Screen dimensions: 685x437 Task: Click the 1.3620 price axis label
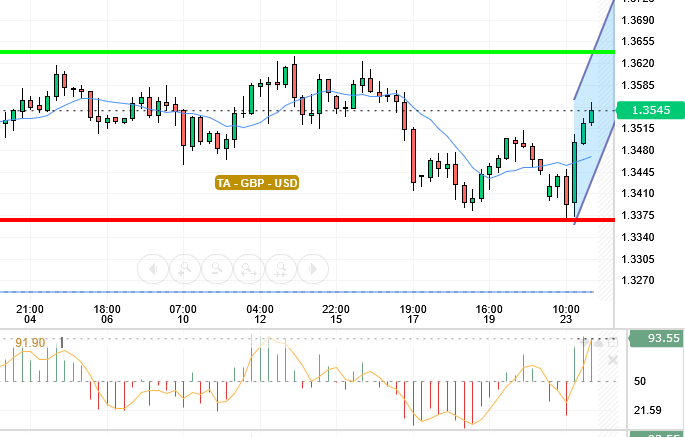638,63
